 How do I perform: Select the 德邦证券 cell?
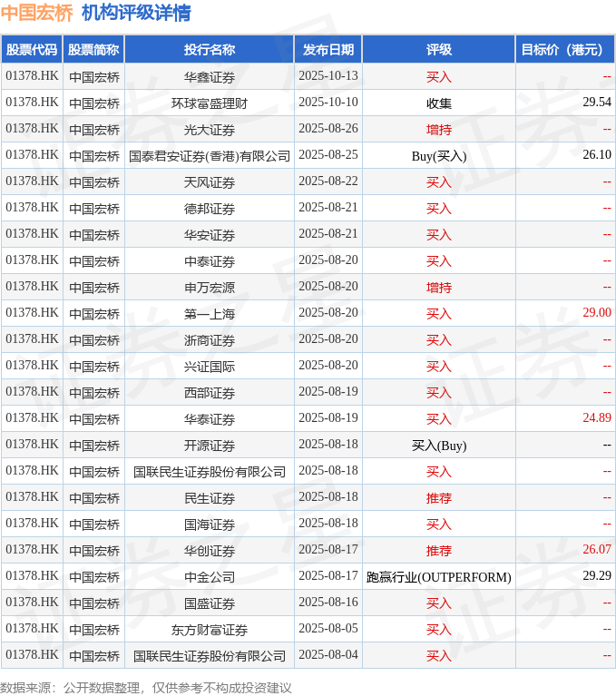(210, 209)
